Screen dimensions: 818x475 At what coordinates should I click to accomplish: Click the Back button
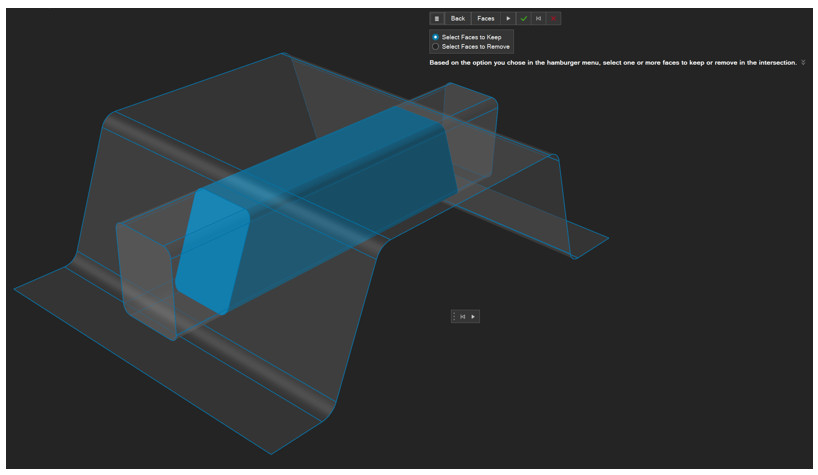pos(458,18)
